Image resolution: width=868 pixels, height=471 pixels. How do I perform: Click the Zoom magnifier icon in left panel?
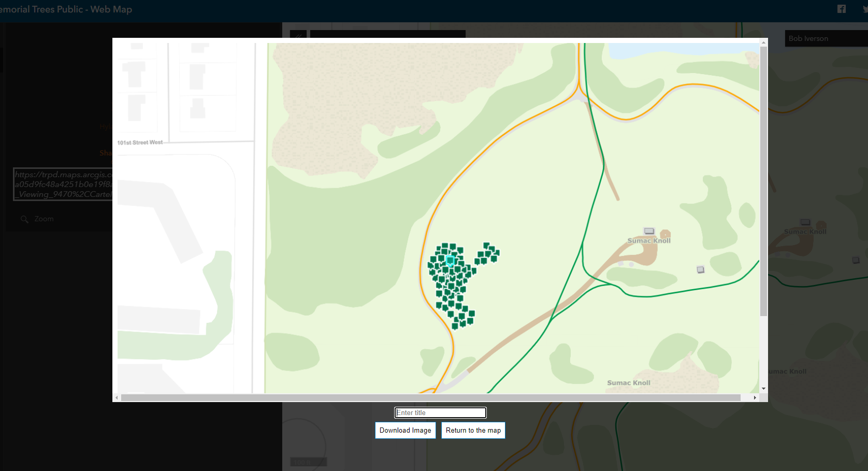pyautogui.click(x=24, y=219)
